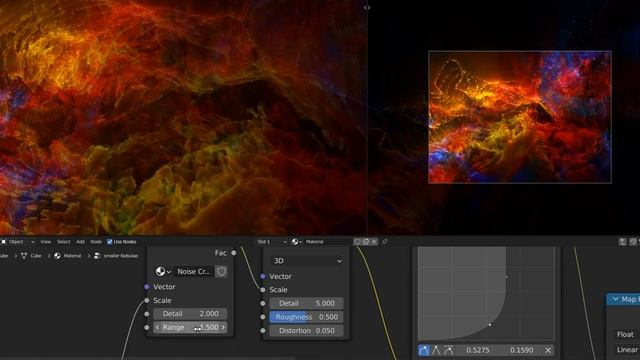Click the Detail 2.000 value field
The image size is (640, 360).
pos(190,314)
